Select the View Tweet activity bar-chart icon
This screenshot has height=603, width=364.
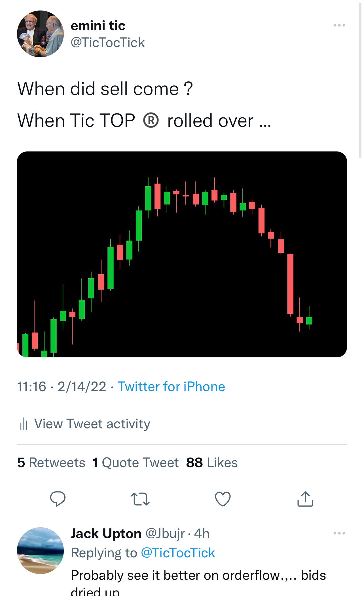click(24, 424)
